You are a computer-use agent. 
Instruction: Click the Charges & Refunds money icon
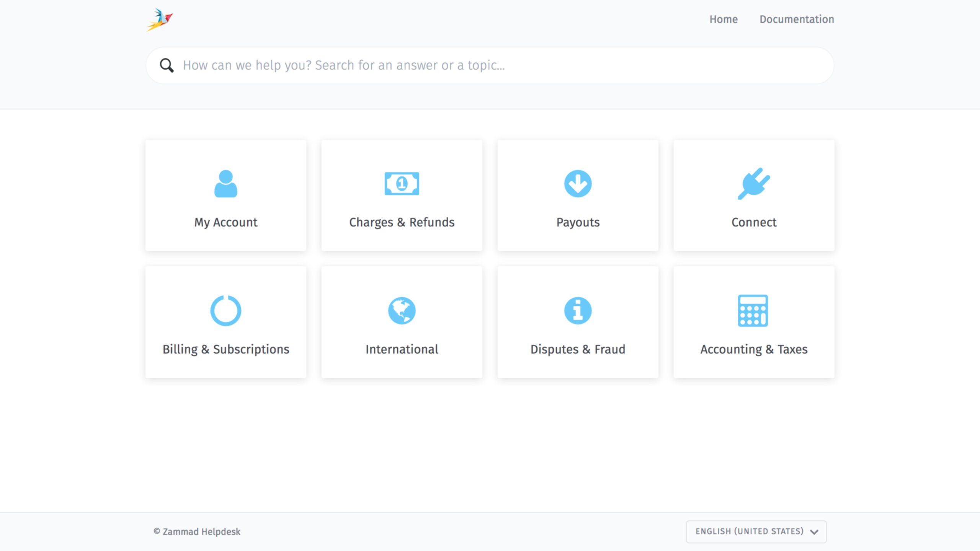click(x=402, y=184)
